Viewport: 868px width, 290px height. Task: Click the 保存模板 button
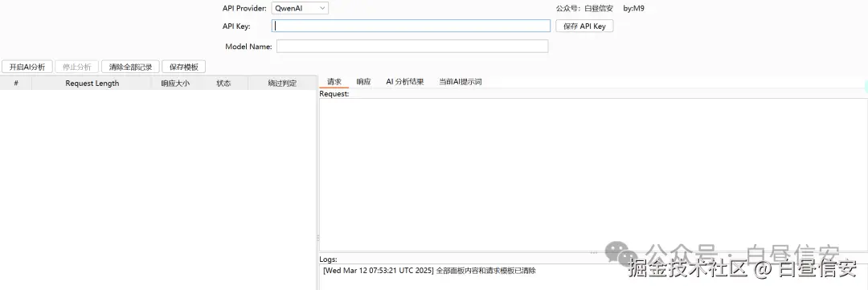[184, 67]
